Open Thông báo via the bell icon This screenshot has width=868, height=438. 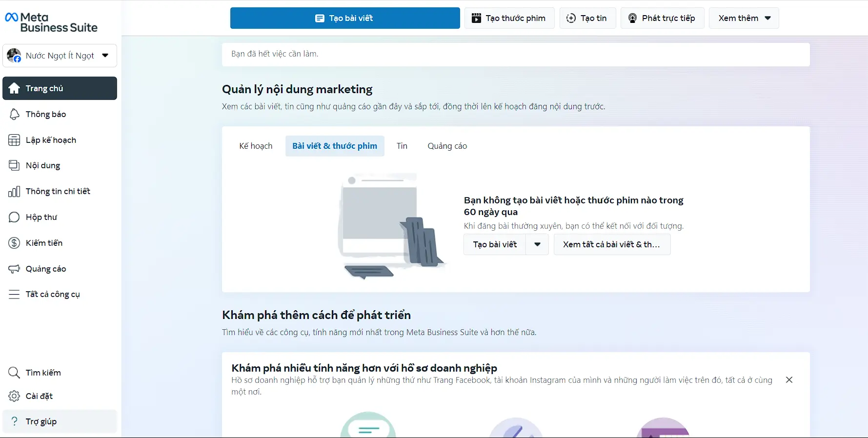point(14,114)
